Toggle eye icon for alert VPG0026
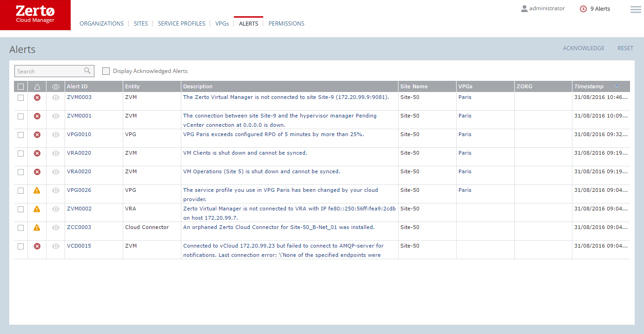This screenshot has width=644, height=334. pyautogui.click(x=56, y=190)
